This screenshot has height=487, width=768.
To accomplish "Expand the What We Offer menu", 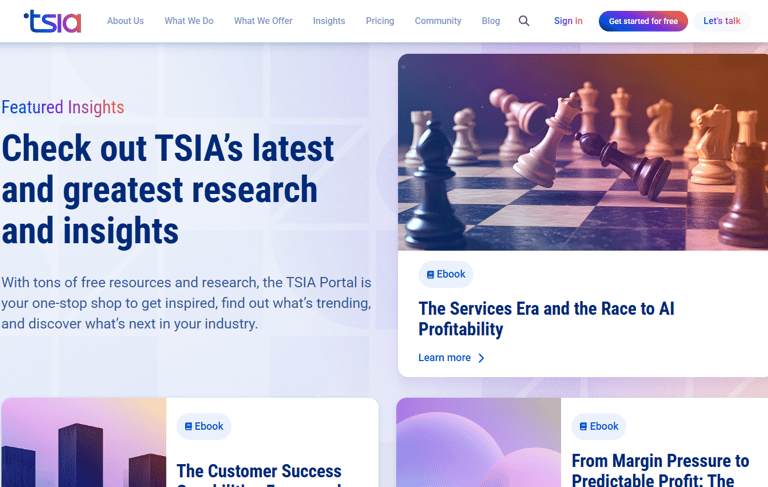I will [x=263, y=21].
